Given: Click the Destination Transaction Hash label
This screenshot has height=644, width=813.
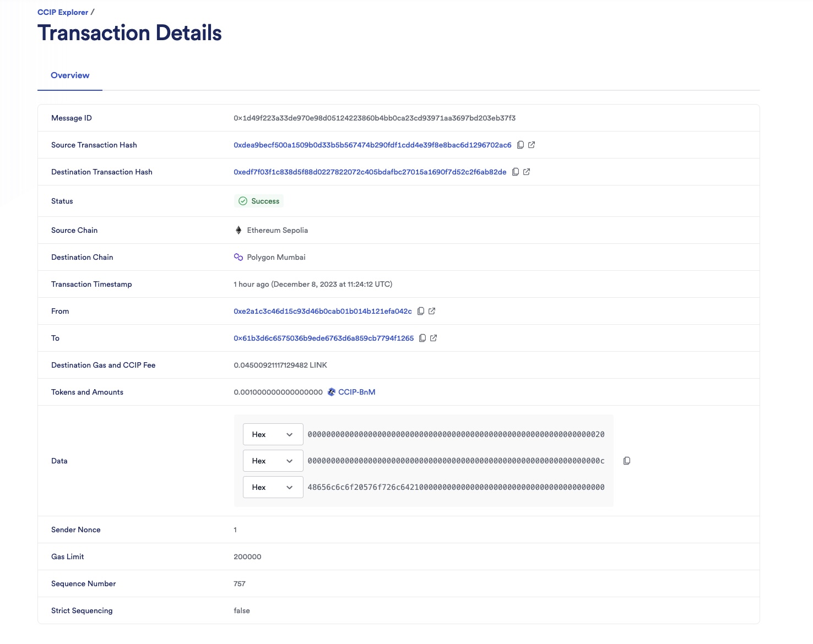Looking at the screenshot, I should pos(102,172).
